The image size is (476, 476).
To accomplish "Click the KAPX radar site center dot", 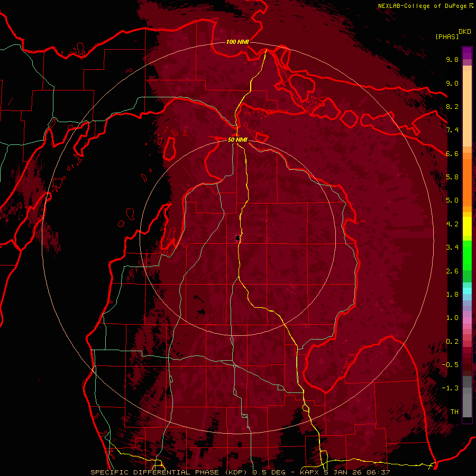I will pyautogui.click(x=237, y=239).
